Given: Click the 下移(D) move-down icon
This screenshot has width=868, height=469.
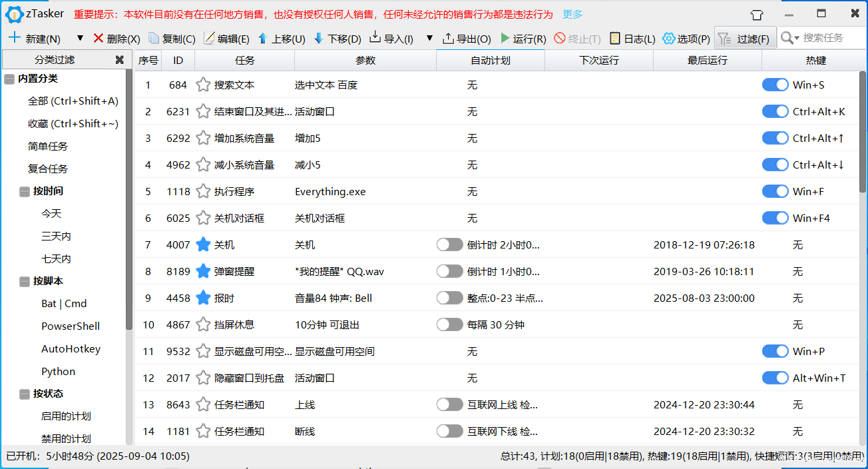Looking at the screenshot, I should point(320,38).
